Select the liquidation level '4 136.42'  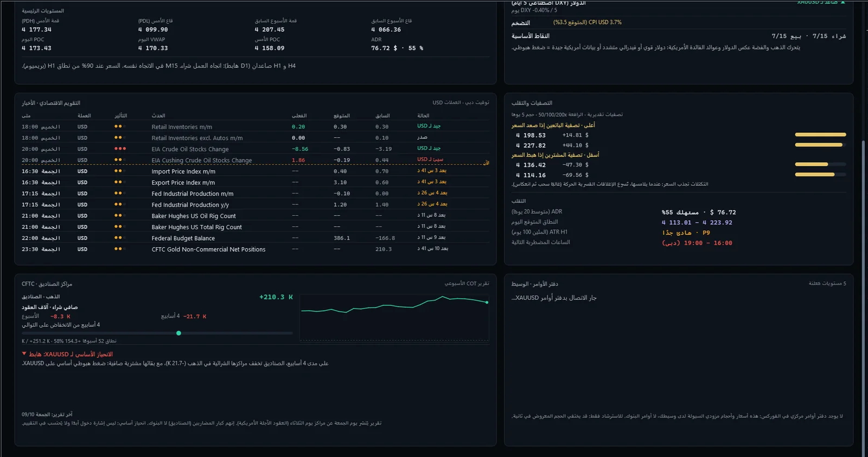[x=531, y=165]
